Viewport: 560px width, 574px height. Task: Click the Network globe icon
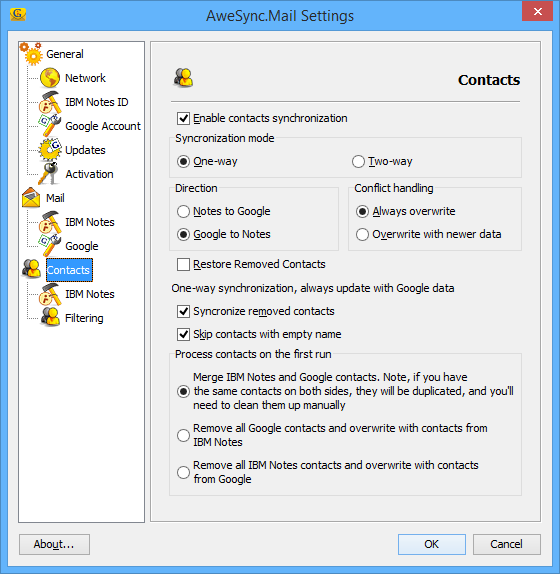point(50,78)
